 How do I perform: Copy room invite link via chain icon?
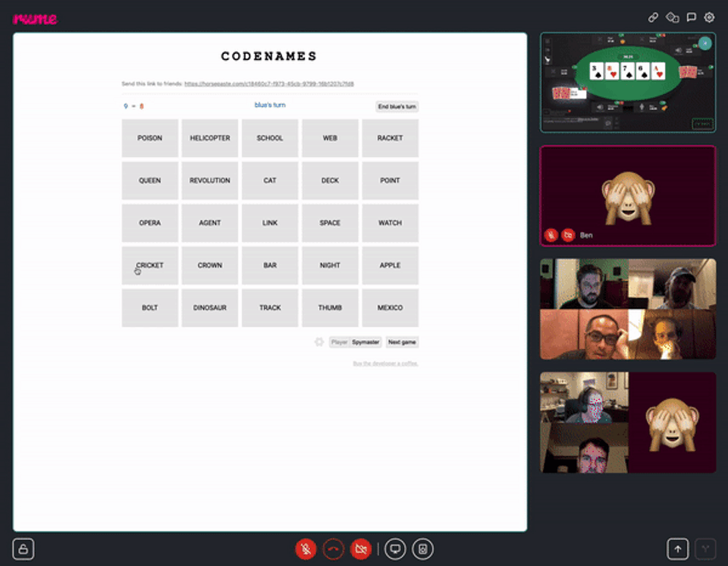pyautogui.click(x=653, y=17)
